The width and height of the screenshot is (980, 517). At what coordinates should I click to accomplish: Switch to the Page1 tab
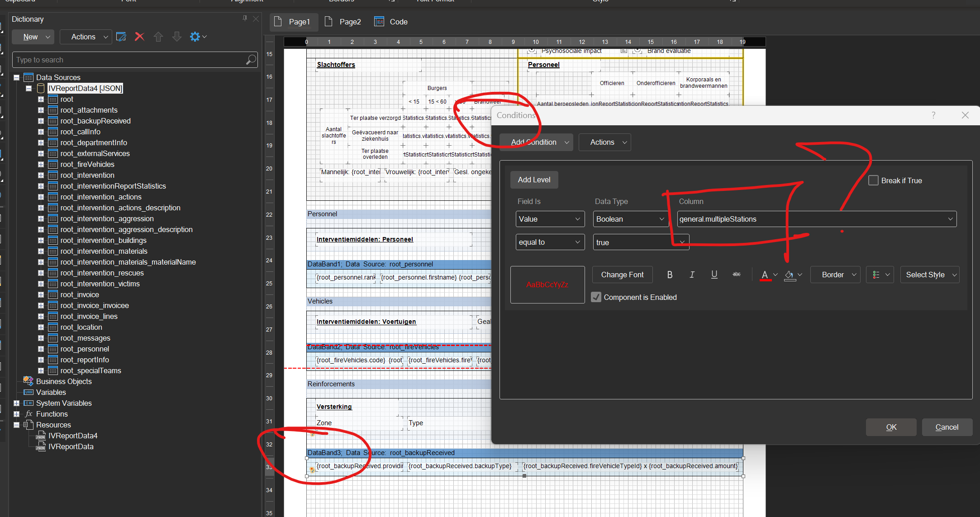(294, 22)
